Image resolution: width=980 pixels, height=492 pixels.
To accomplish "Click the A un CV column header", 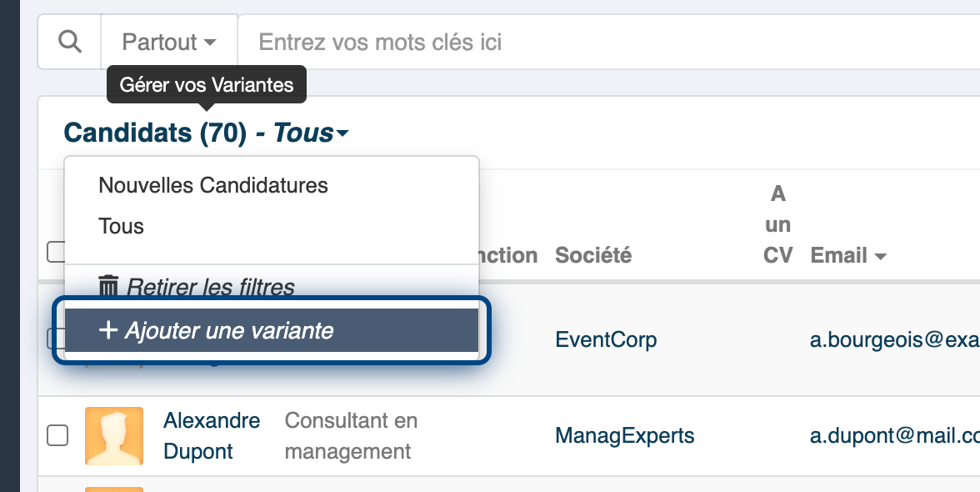I will tap(777, 224).
